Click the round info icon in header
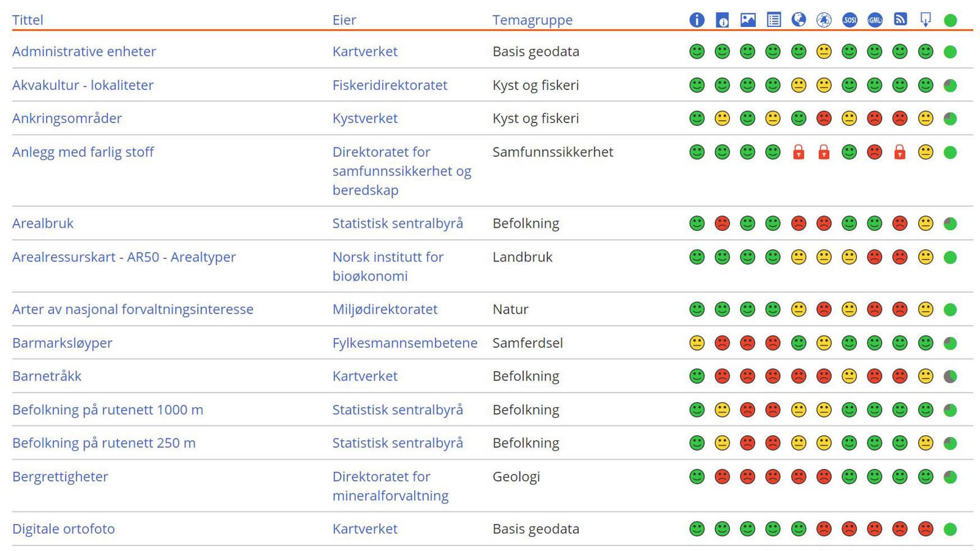This screenshot has width=980, height=551. pyautogui.click(x=696, y=20)
